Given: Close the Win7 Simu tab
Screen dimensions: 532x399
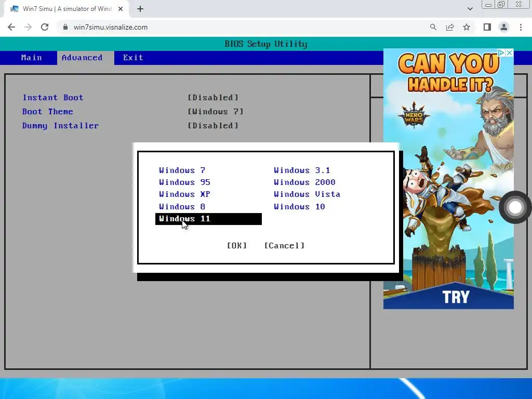Looking at the screenshot, I should pos(121,9).
